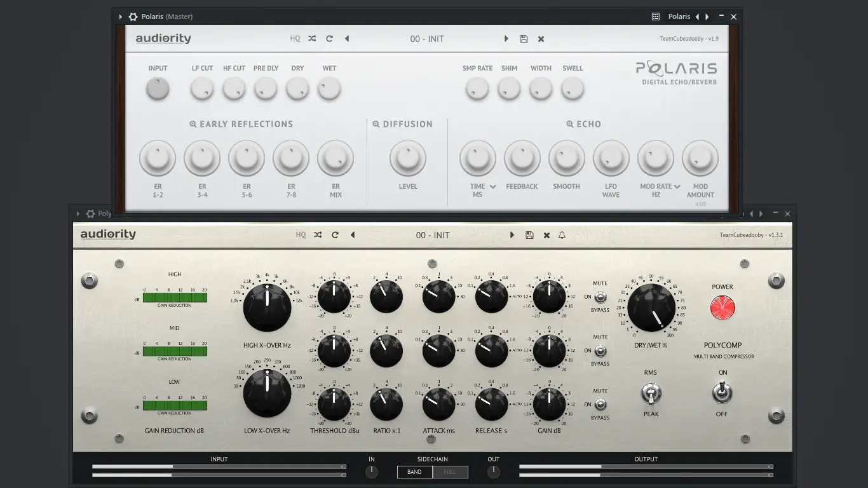Select FULL sidechain mode

tap(451, 472)
